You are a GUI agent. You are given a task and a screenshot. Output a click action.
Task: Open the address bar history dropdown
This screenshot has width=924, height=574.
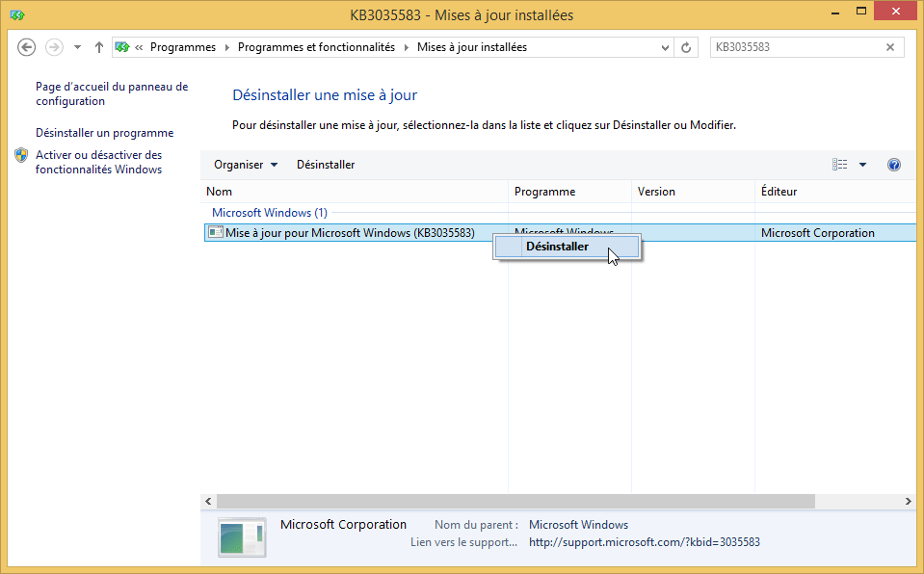665,48
